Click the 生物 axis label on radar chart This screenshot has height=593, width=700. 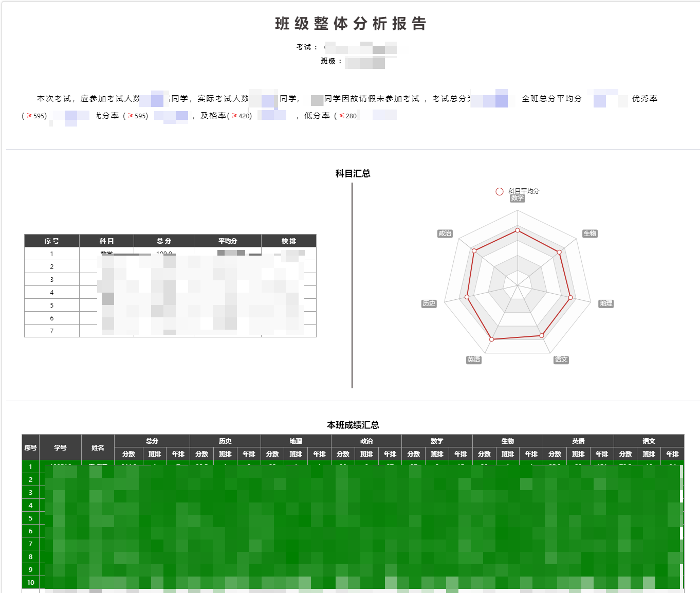590,233
